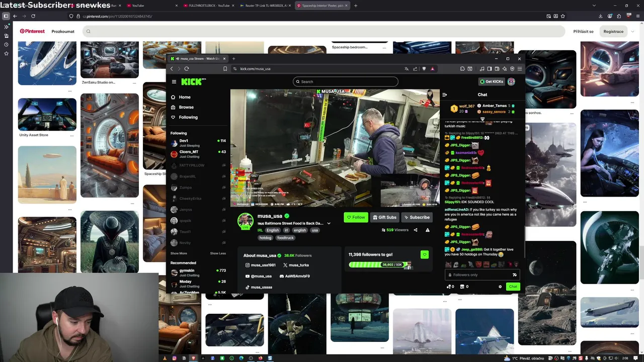Click Show More in Kick sidebar
This screenshot has height=362, width=644.
click(x=179, y=253)
